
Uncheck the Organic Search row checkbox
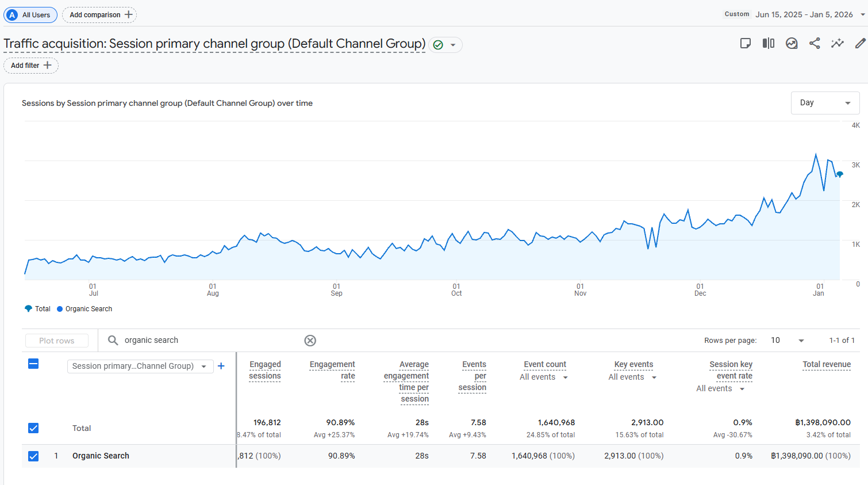(x=33, y=456)
